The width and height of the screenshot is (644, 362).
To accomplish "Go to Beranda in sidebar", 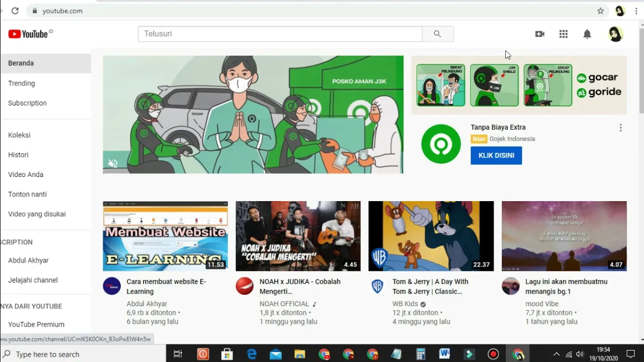I will (45, 63).
